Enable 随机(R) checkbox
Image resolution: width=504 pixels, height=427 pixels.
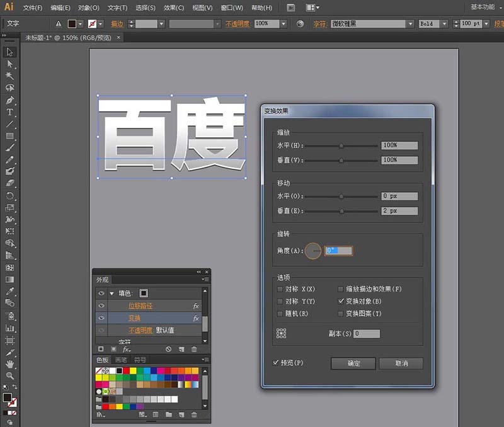[x=280, y=314]
